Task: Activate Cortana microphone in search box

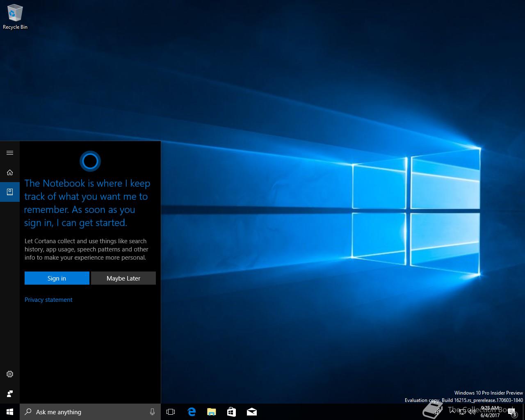Action: [x=152, y=412]
